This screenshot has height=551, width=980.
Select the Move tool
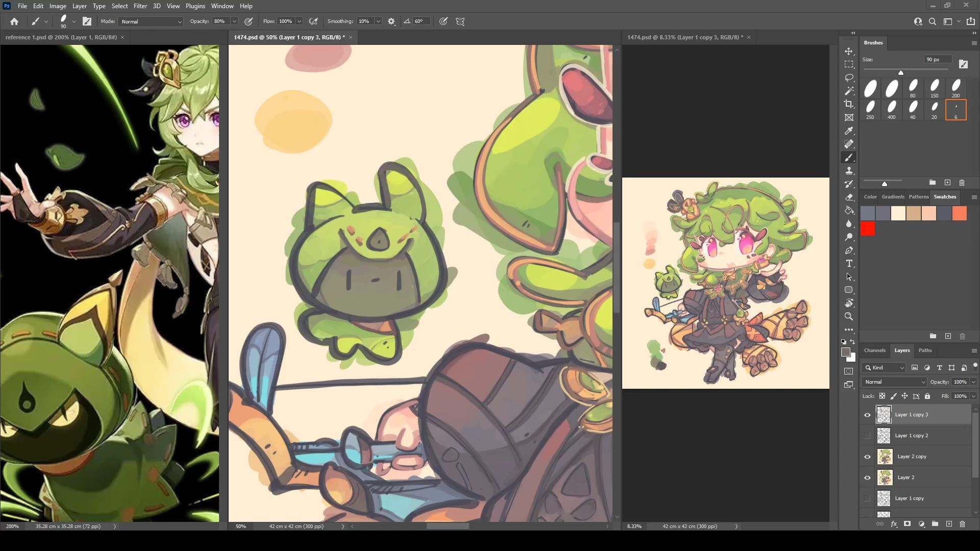click(x=849, y=51)
